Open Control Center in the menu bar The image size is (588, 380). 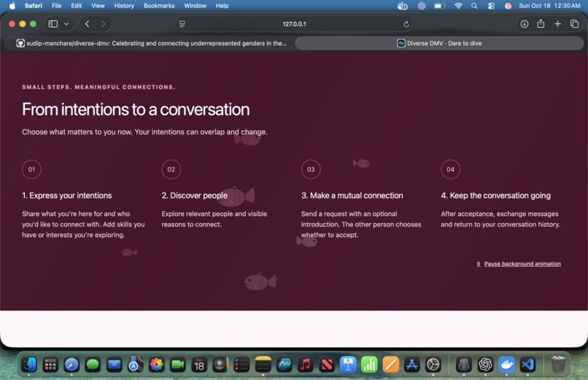coord(491,6)
